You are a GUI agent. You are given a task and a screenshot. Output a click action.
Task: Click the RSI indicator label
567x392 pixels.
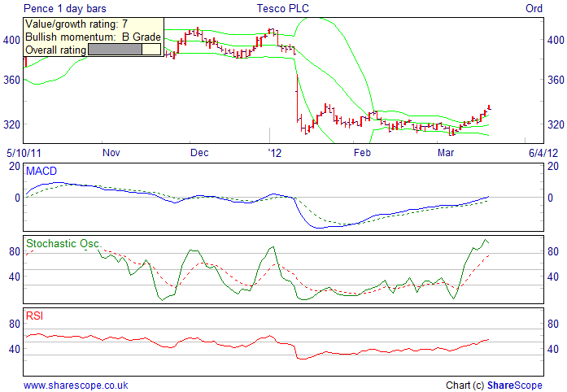pyautogui.click(x=34, y=316)
